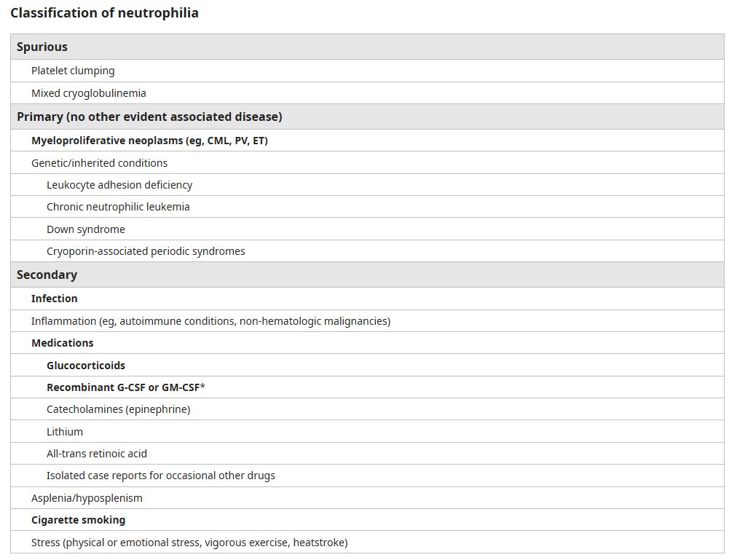
Task: Select the Primary section header
Action: pyautogui.click(x=149, y=117)
